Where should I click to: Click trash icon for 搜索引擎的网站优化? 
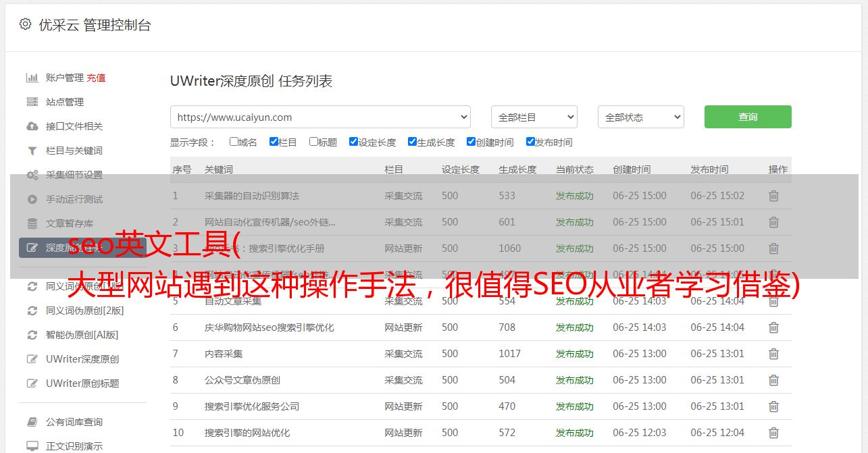click(774, 433)
